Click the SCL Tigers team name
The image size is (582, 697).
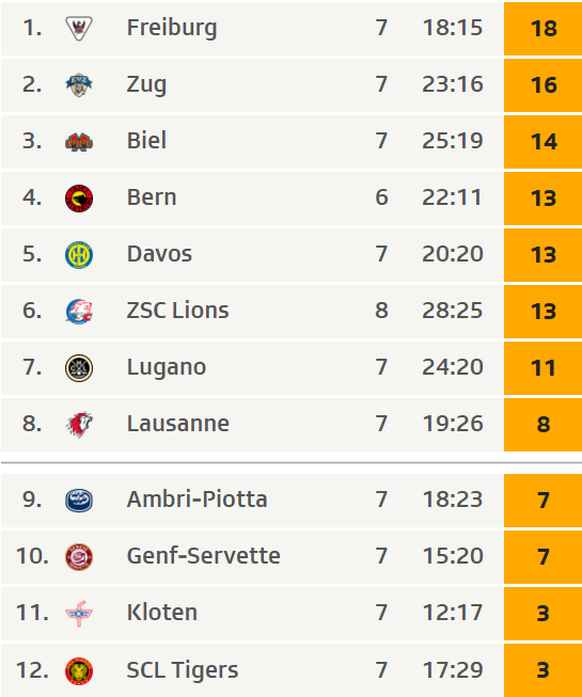coord(182,670)
